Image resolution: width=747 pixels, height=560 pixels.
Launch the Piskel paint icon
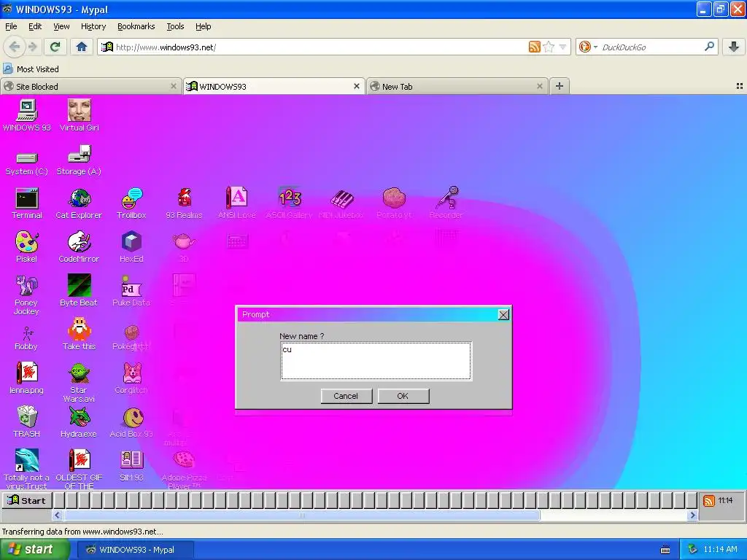[x=27, y=247]
